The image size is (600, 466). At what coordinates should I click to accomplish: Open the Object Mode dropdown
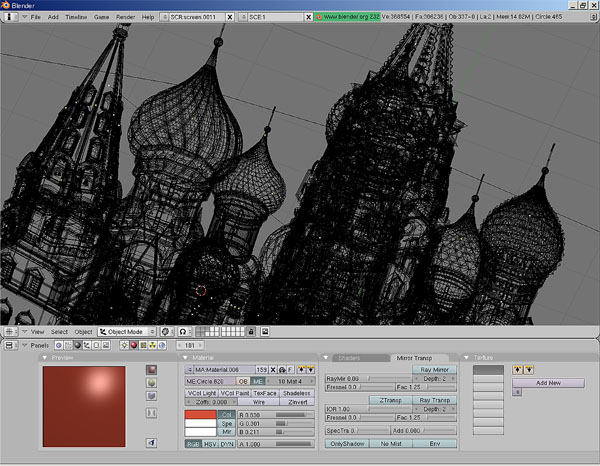click(127, 332)
